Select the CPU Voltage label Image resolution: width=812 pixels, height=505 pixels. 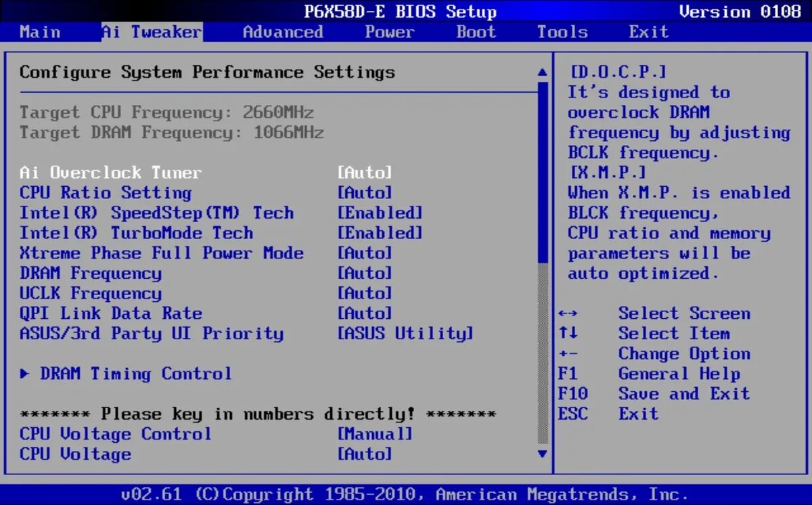(75, 454)
